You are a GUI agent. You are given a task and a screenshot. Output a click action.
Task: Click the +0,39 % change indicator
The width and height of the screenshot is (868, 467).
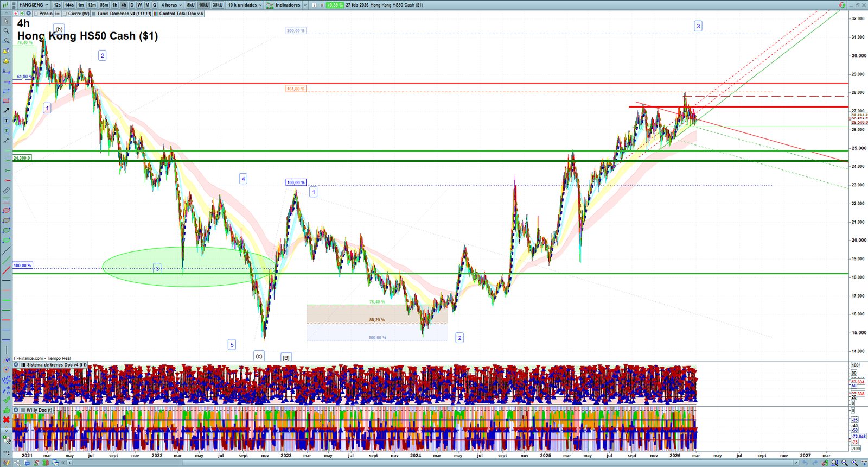pyautogui.click(x=335, y=5)
